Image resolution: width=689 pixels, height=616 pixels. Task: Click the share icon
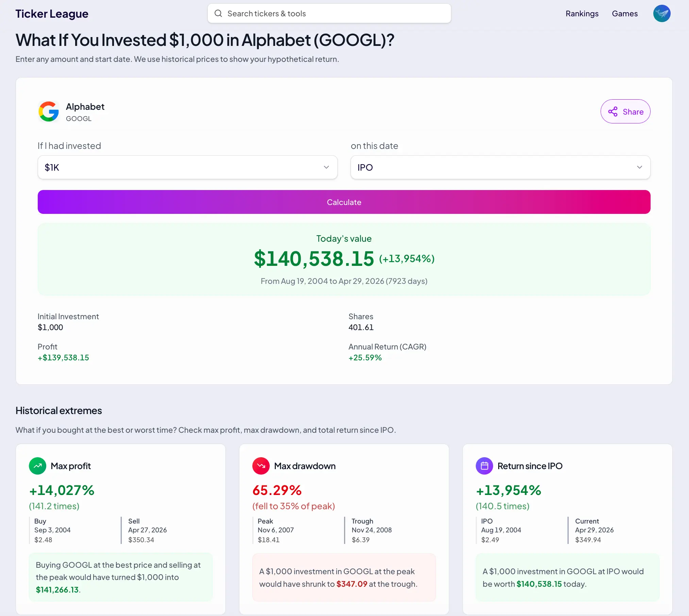click(612, 112)
